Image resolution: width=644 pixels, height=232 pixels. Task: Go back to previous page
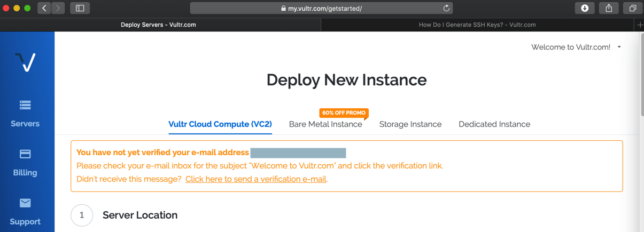coord(44,8)
